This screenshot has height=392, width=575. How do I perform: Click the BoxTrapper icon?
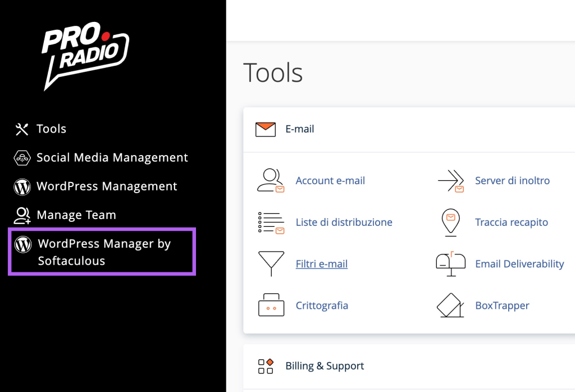pyautogui.click(x=450, y=306)
